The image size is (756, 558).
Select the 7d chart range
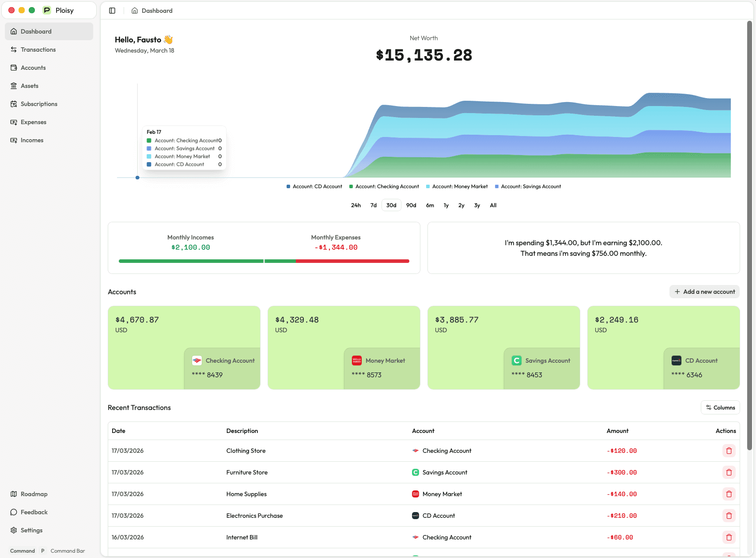coord(374,205)
